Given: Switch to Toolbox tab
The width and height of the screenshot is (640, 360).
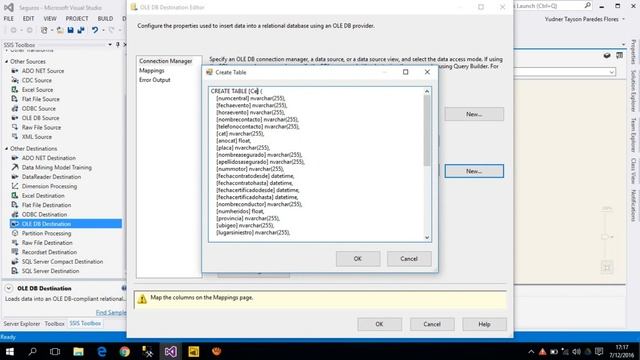Looking at the screenshot, I should pyautogui.click(x=54, y=324).
